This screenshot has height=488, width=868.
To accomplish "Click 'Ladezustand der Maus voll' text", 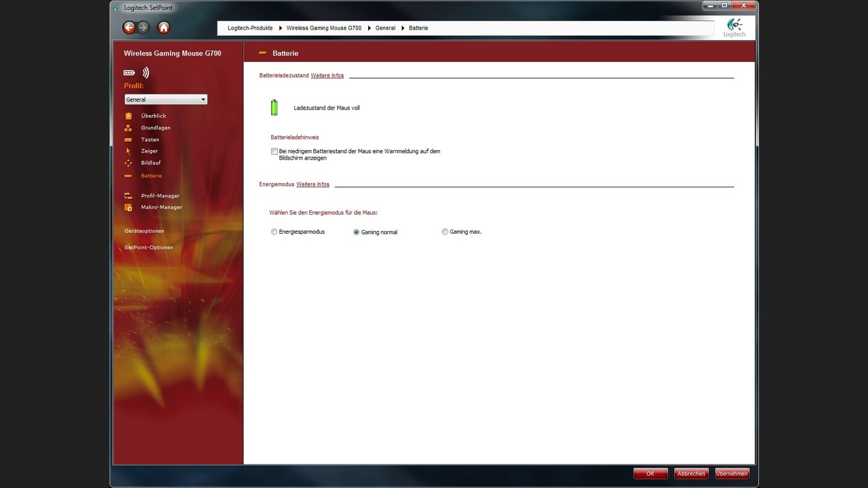I will 327,108.
